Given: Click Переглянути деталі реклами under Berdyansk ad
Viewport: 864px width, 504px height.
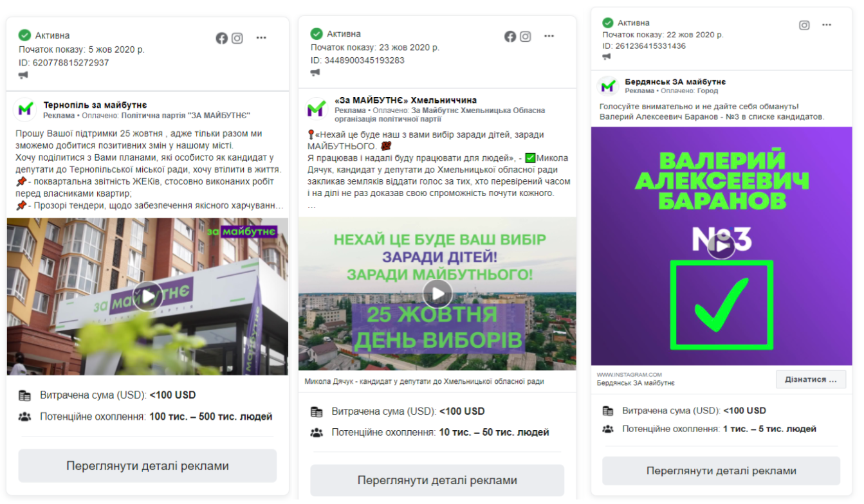Looking at the screenshot, I should point(721,471).
